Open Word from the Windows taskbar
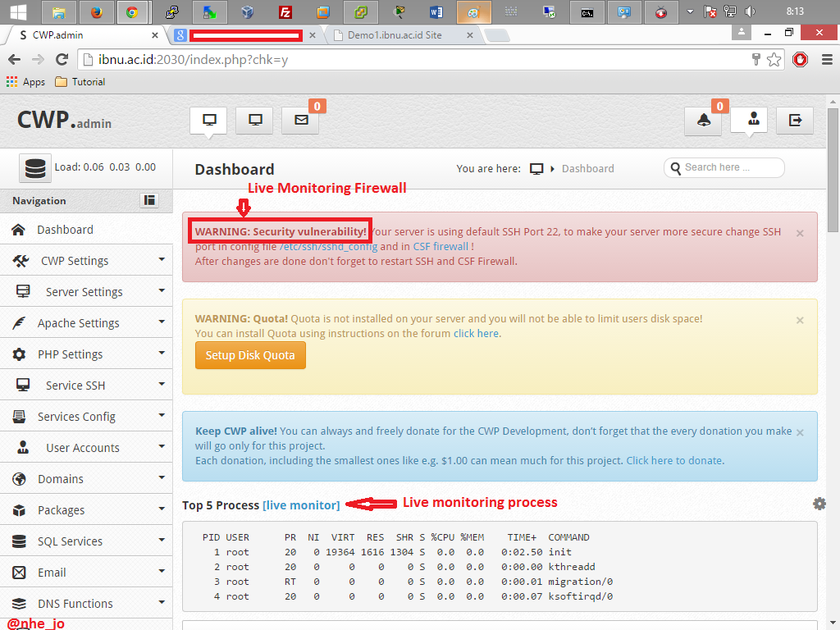This screenshot has width=840, height=630. coord(436,11)
